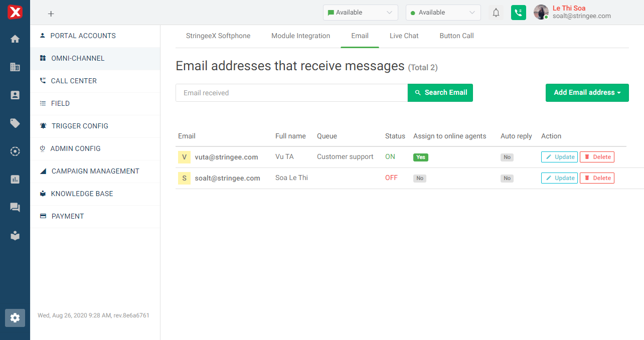This screenshot has height=340, width=644.
Task: Open the green phone dial icon
Action: click(x=519, y=13)
